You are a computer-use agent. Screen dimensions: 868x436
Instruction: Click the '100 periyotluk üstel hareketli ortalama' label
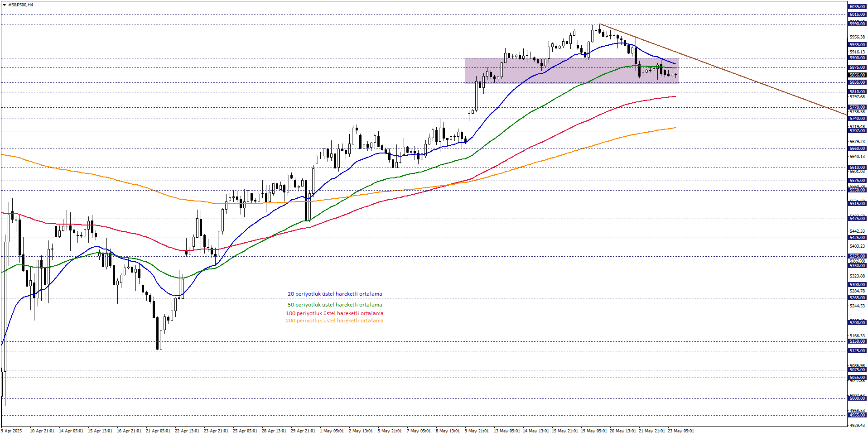pyautogui.click(x=334, y=313)
